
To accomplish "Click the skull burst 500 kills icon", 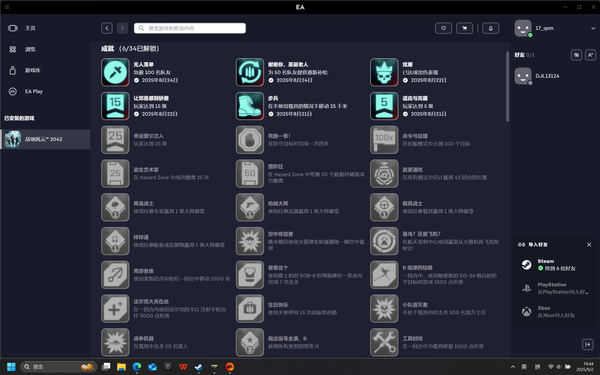I will (384, 308).
